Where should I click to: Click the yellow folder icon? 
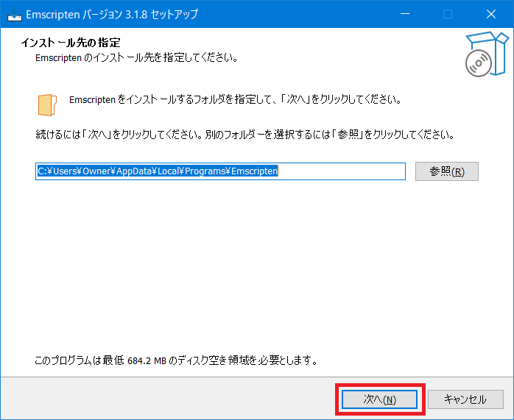[x=47, y=104]
